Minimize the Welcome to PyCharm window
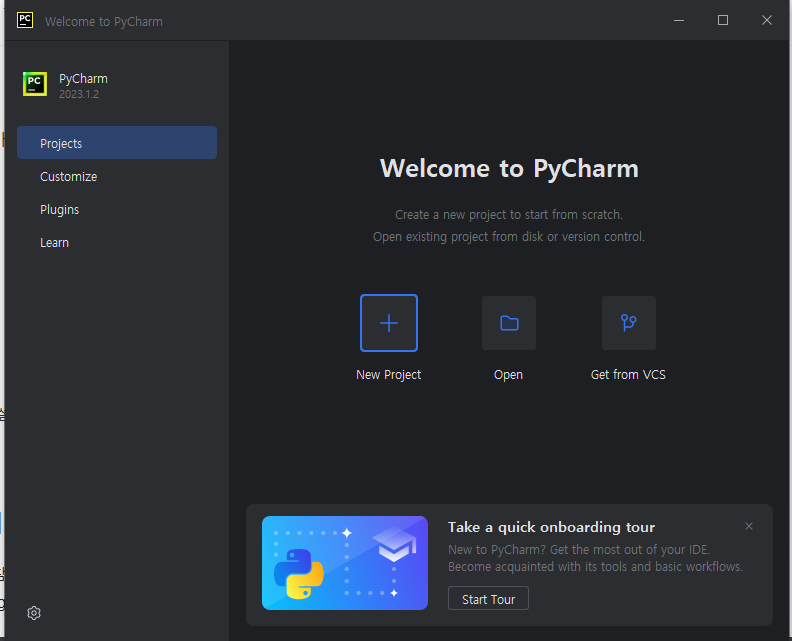 point(679,20)
